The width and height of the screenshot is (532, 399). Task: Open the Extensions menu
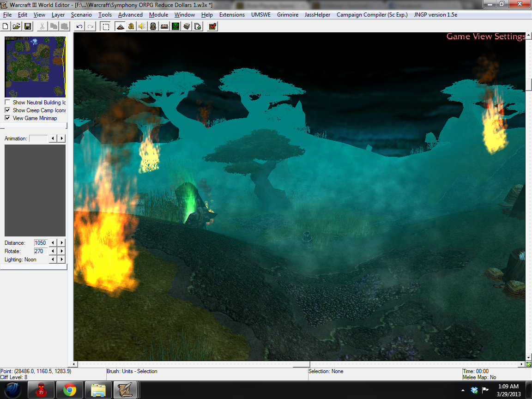tap(232, 15)
